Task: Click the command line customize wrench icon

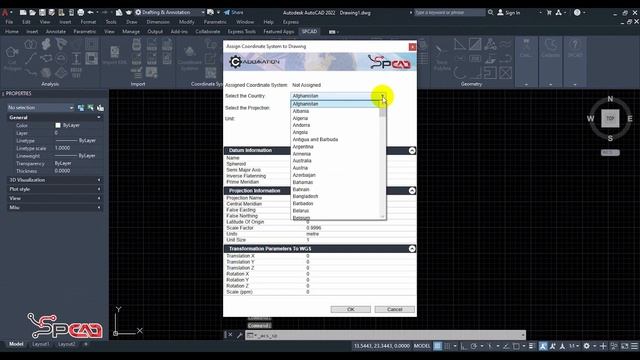Action: tap(239, 335)
